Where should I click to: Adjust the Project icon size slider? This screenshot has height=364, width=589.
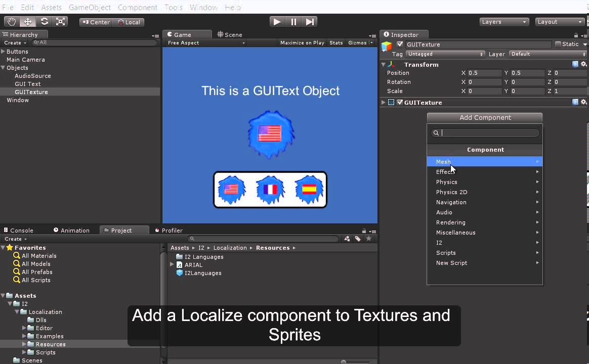tap(344, 362)
